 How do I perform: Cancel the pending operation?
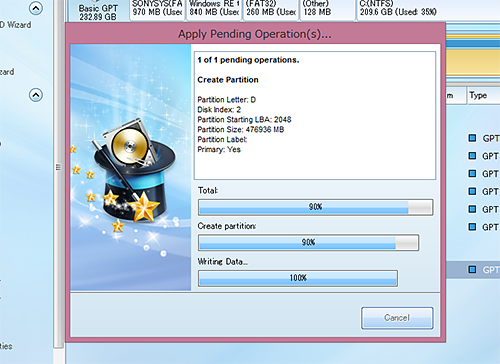[397, 318]
